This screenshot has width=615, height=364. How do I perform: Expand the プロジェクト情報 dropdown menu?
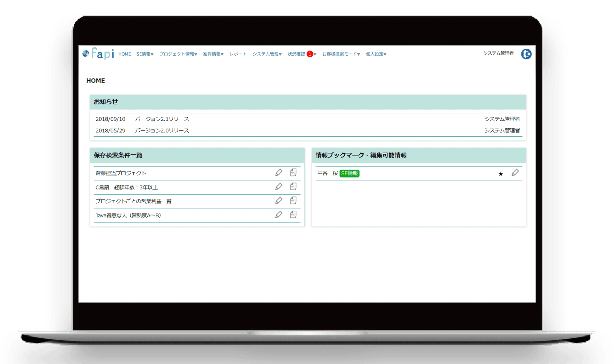coord(178,54)
